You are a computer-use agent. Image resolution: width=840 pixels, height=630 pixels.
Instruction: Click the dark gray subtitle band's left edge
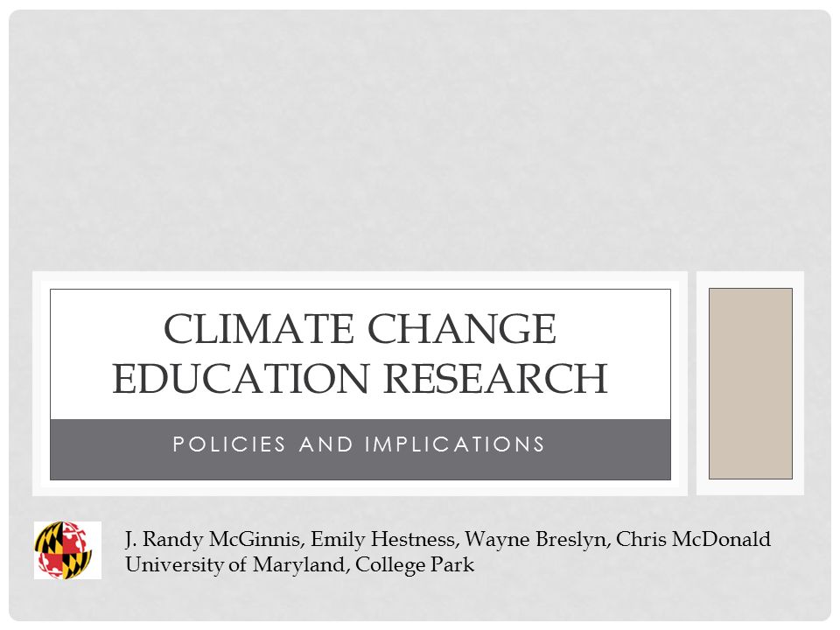[53, 450]
